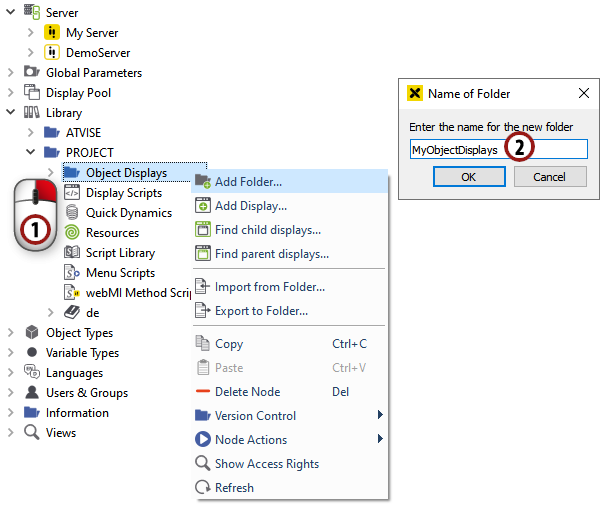Click the Object Displays folder icon
The width and height of the screenshot is (603, 505).
click(72, 172)
